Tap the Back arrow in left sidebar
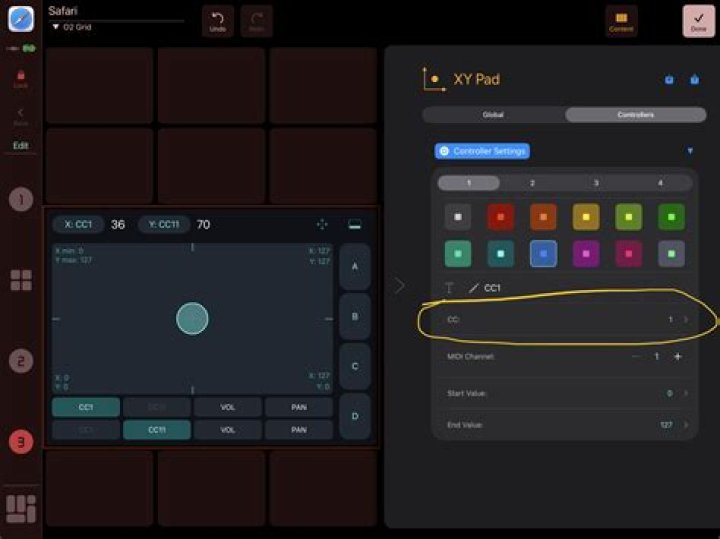This screenshot has width=720, height=539. [x=21, y=116]
